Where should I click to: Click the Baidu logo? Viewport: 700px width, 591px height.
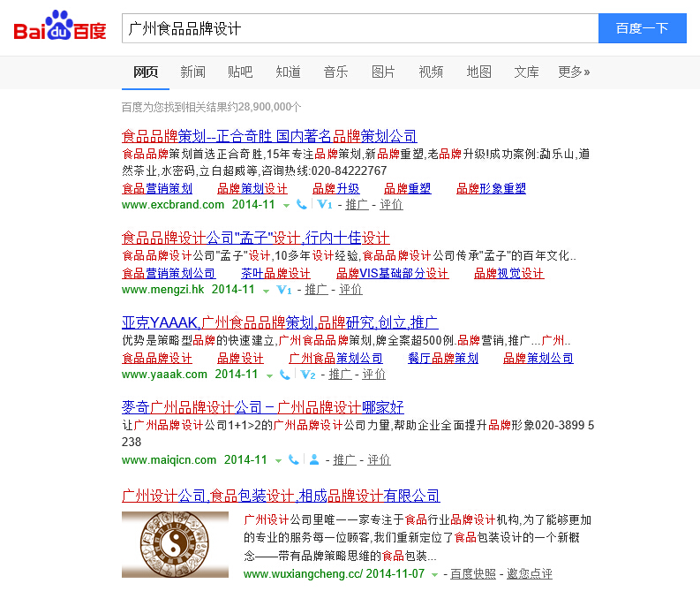tap(59, 27)
